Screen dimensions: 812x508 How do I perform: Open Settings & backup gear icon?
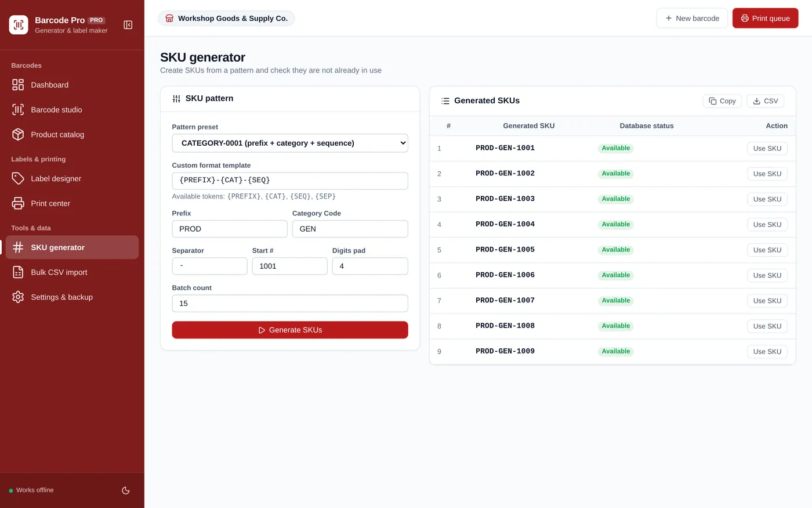18,297
